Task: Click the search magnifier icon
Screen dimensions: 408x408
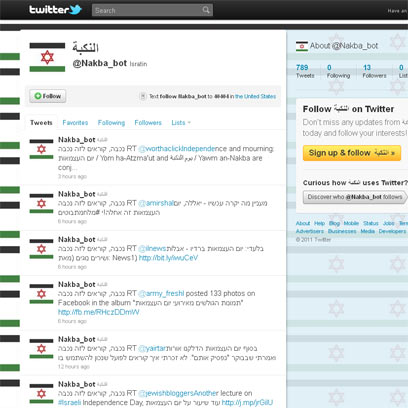Action: pos(206,10)
